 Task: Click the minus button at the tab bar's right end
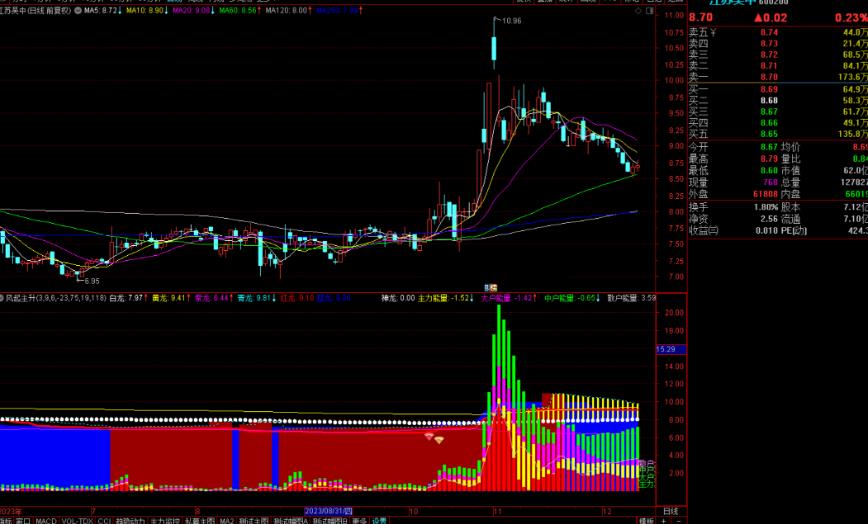pyautogui.click(x=679, y=521)
